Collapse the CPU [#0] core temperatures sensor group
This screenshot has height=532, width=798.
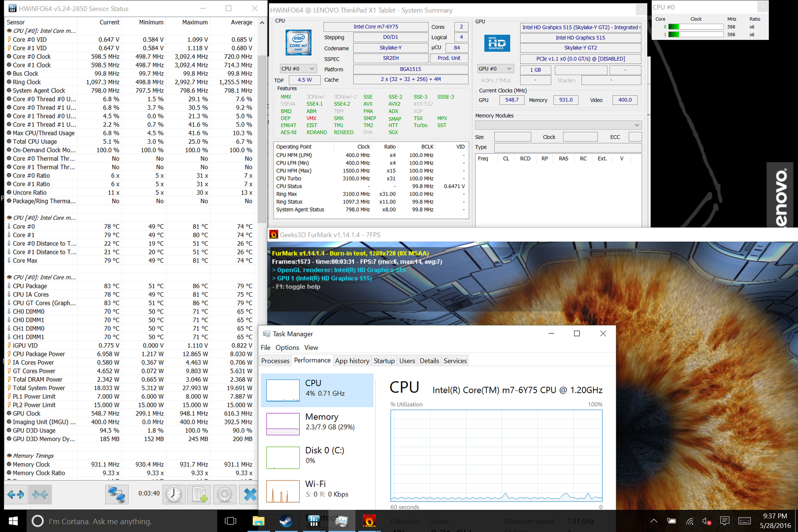tap(9, 218)
